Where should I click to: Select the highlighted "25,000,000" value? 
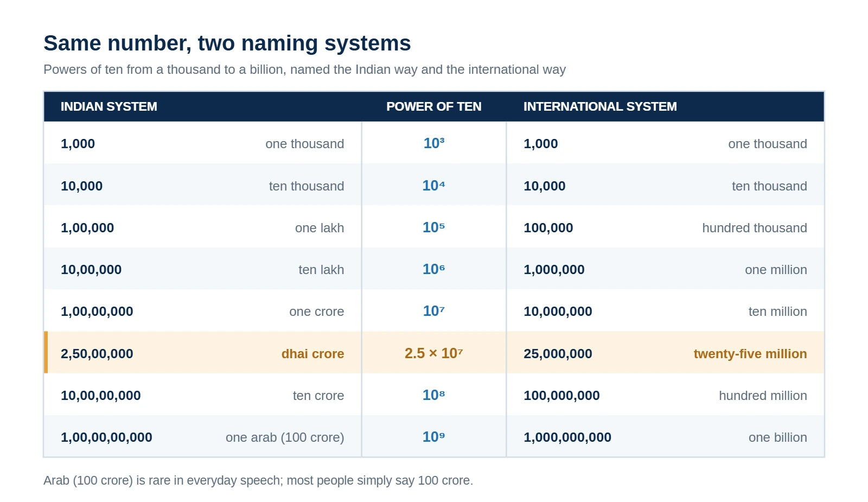coord(558,354)
